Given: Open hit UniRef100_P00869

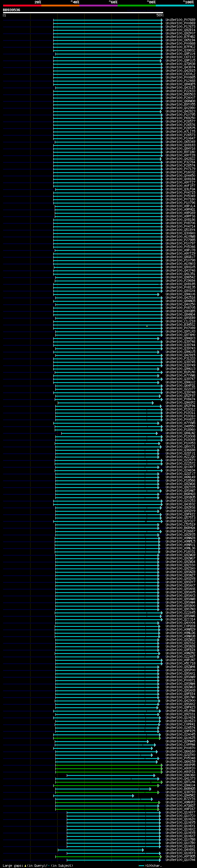Looking at the screenshot, I should click(180, 23).
